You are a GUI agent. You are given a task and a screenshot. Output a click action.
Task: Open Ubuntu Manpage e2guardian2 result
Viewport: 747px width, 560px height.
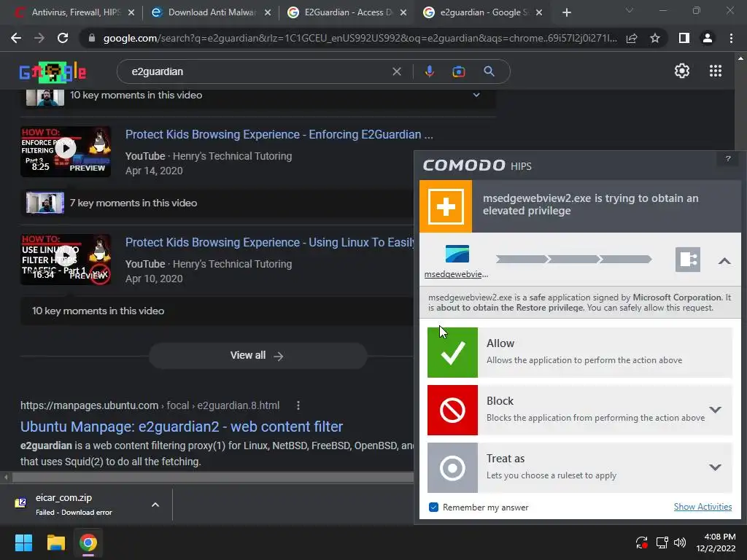[182, 426]
